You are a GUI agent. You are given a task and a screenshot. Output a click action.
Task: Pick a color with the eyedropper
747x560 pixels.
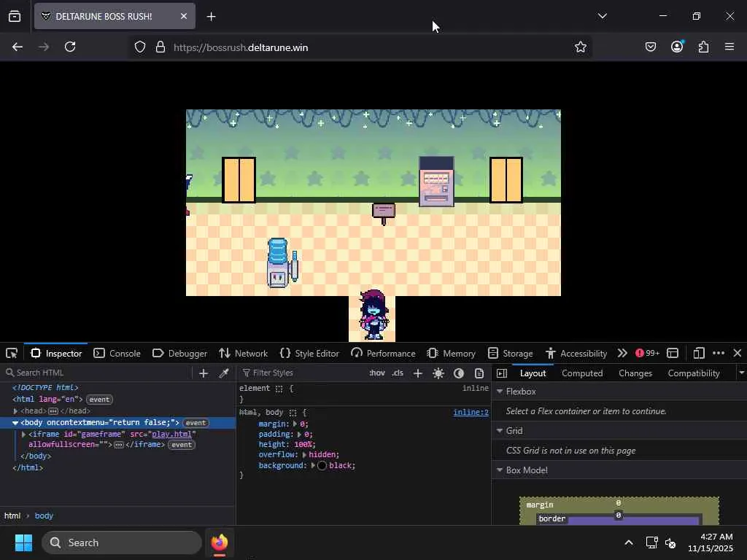(224, 373)
